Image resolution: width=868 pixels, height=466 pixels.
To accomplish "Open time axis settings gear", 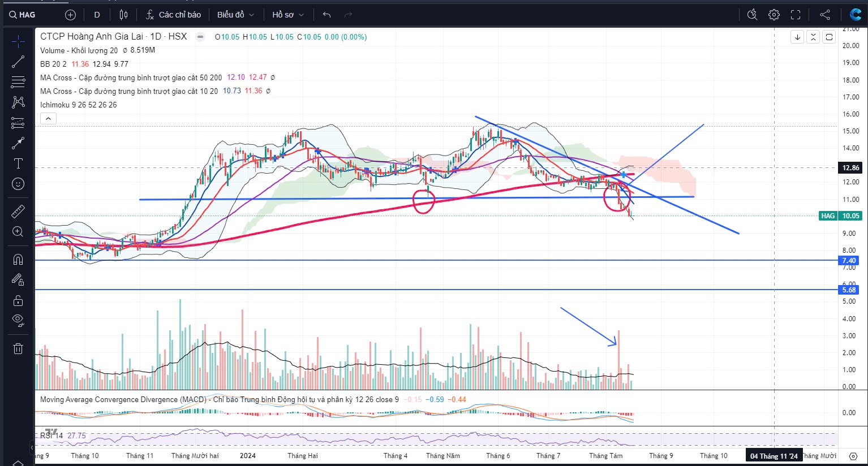I will coord(853,456).
